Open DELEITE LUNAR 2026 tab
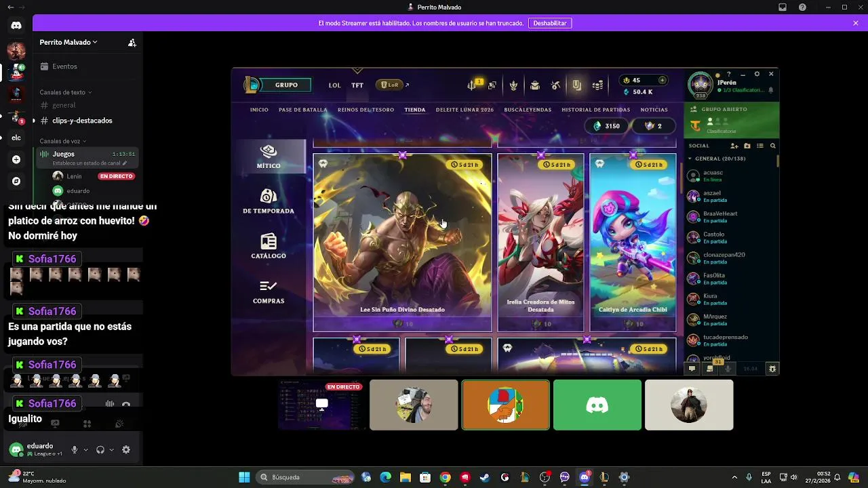 pyautogui.click(x=465, y=110)
